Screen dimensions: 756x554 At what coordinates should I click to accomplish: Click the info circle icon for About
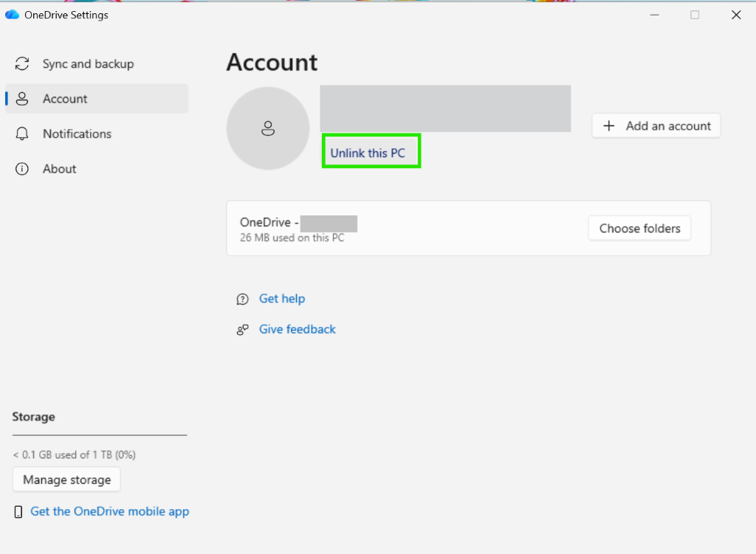22,169
